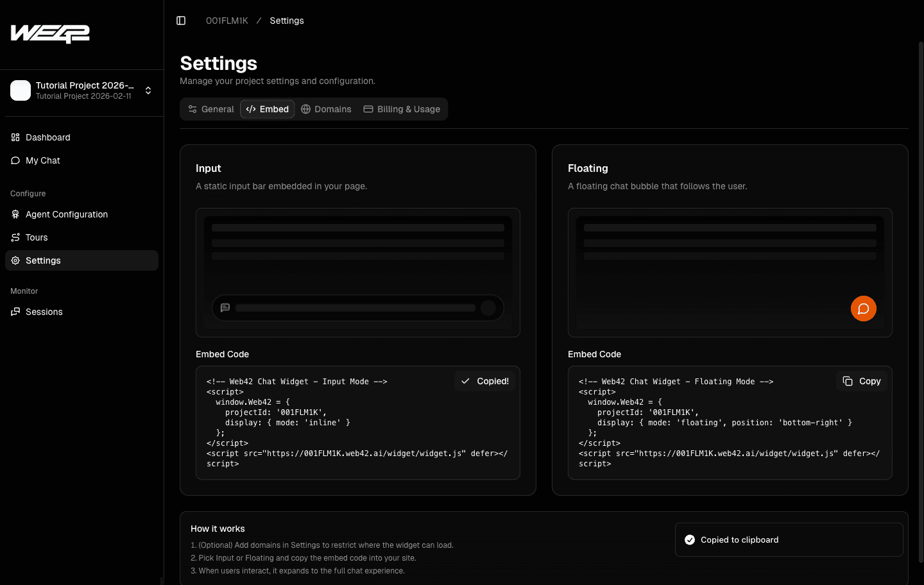This screenshot has height=585, width=924.
Task: Click the 001FLM1K breadcrumb
Action: (227, 20)
